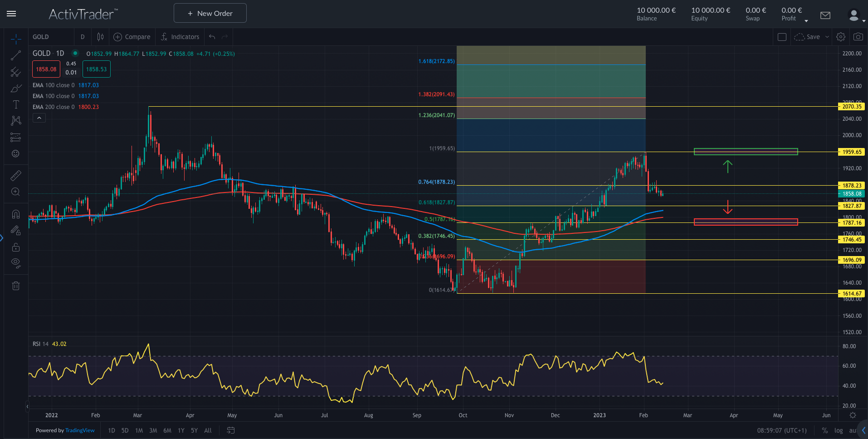Viewport: 868px width, 439px height.
Task: Open the D timeframe dropdown
Action: pyautogui.click(x=83, y=37)
